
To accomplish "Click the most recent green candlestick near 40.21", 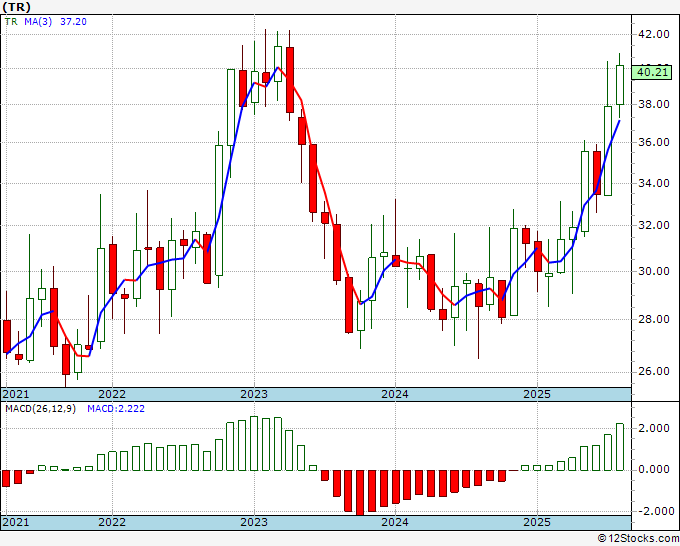I will click(620, 85).
